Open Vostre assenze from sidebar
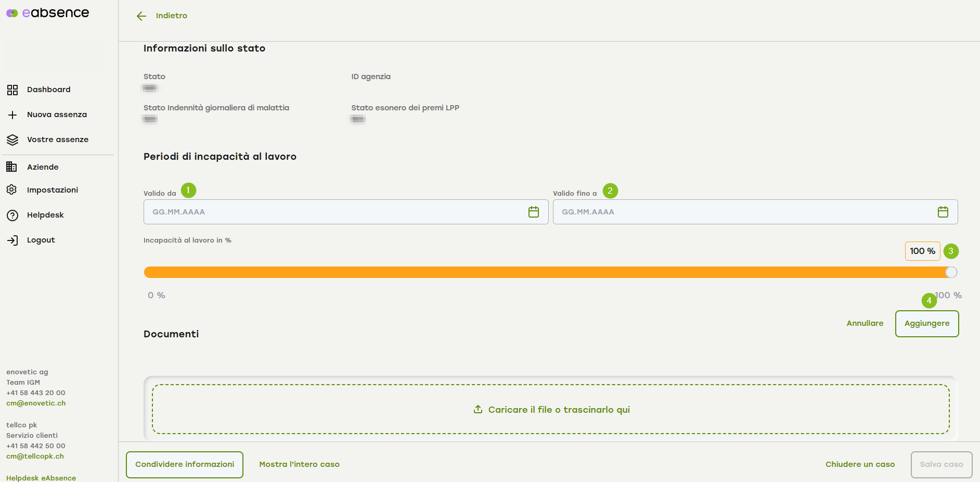The image size is (980, 482). click(57, 139)
